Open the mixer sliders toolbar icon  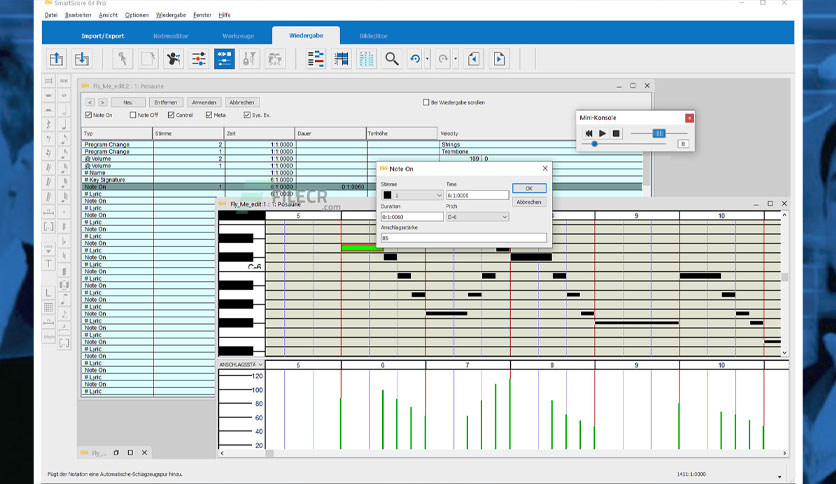tap(199, 59)
